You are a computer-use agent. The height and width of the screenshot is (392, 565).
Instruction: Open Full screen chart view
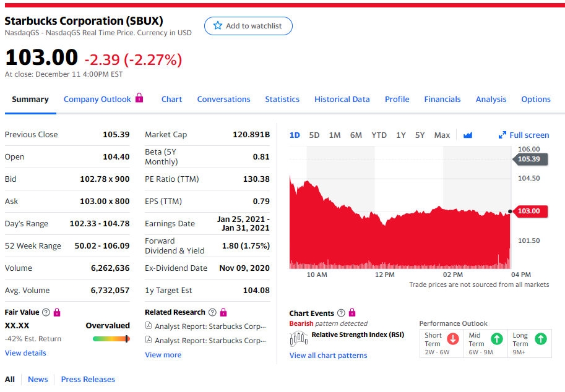pos(524,135)
